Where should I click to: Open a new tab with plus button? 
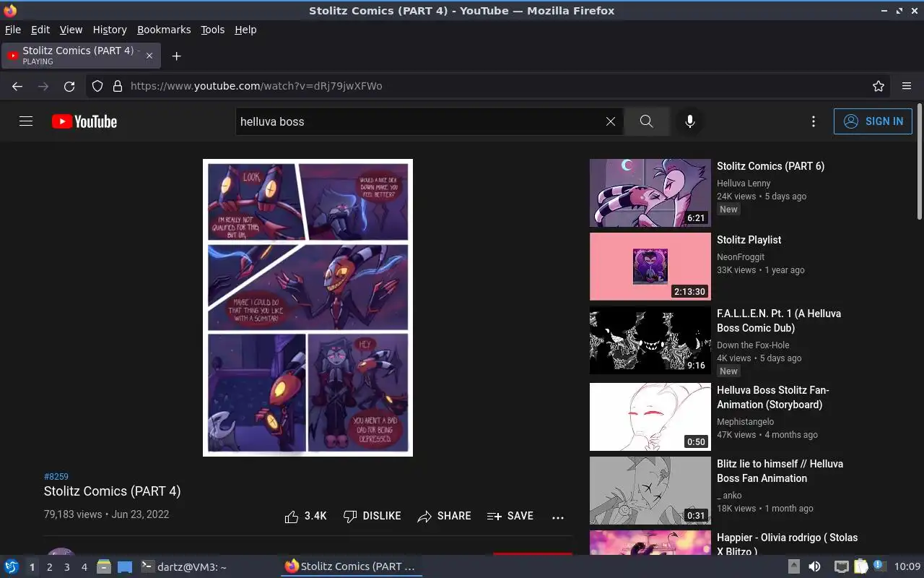(176, 56)
